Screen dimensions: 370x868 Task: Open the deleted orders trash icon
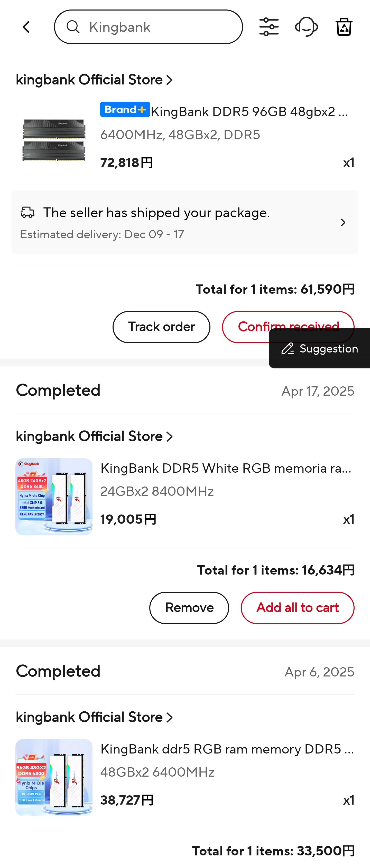tap(344, 27)
